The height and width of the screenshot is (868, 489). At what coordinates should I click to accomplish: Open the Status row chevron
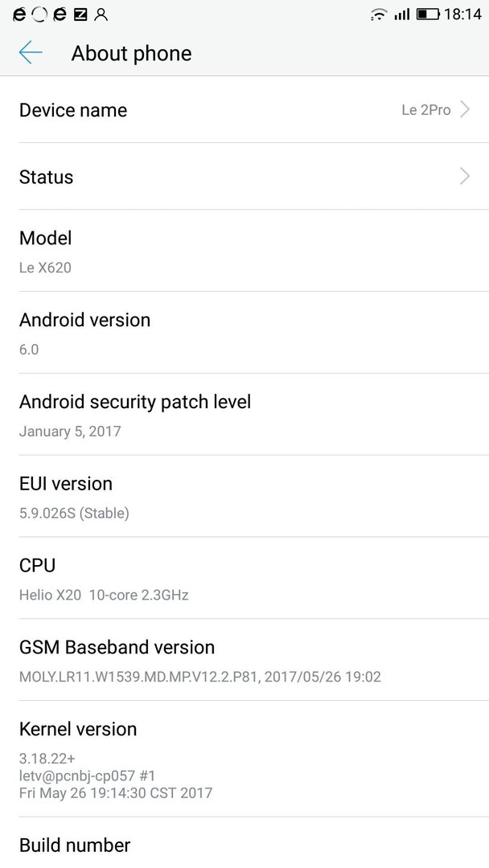(x=465, y=177)
